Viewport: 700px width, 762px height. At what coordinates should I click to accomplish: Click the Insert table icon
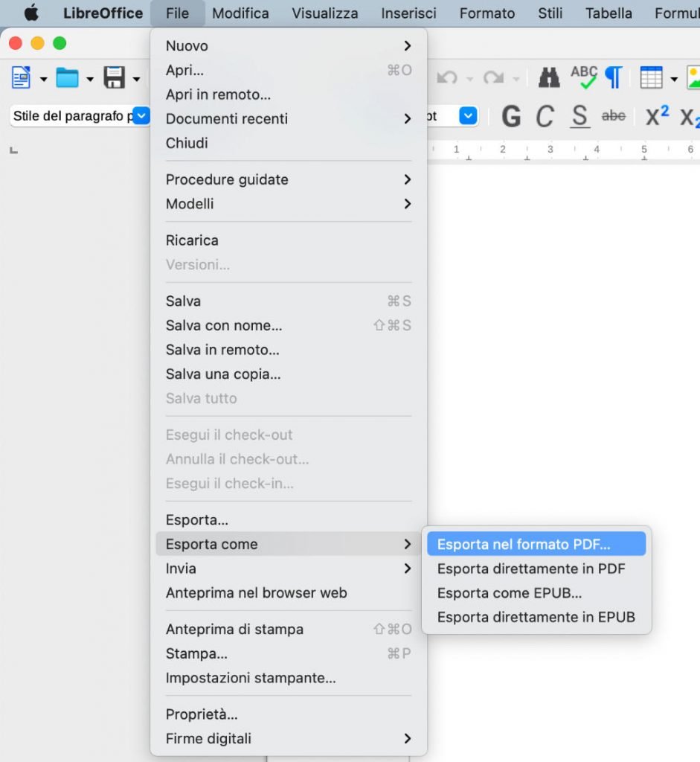(651, 77)
